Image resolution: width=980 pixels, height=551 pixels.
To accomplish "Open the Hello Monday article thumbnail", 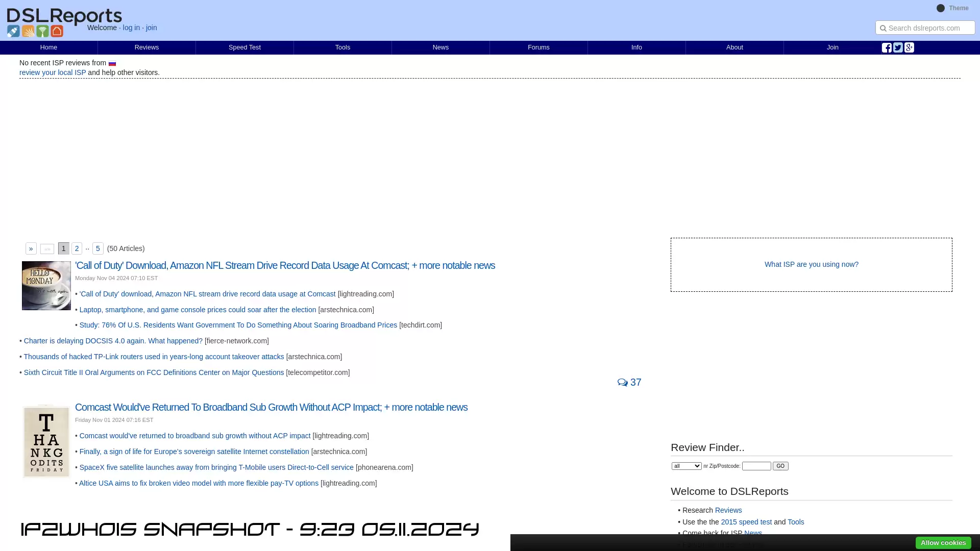I will pyautogui.click(x=46, y=286).
